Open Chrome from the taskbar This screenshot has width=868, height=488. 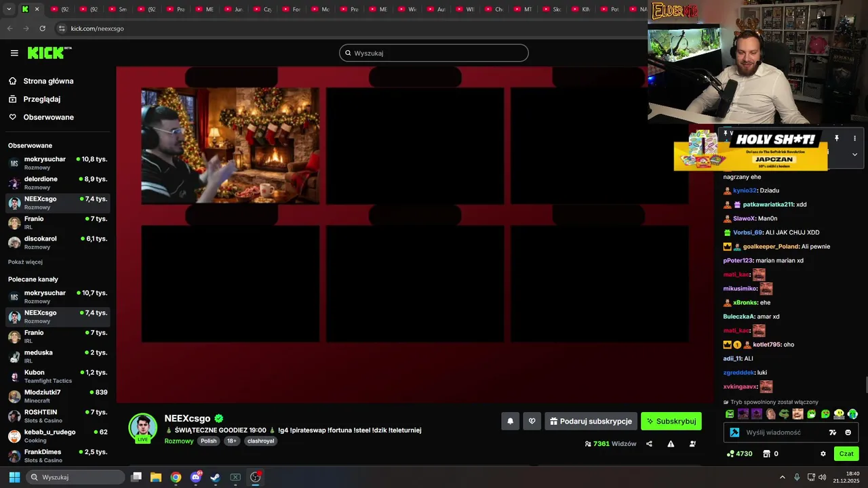click(x=176, y=477)
